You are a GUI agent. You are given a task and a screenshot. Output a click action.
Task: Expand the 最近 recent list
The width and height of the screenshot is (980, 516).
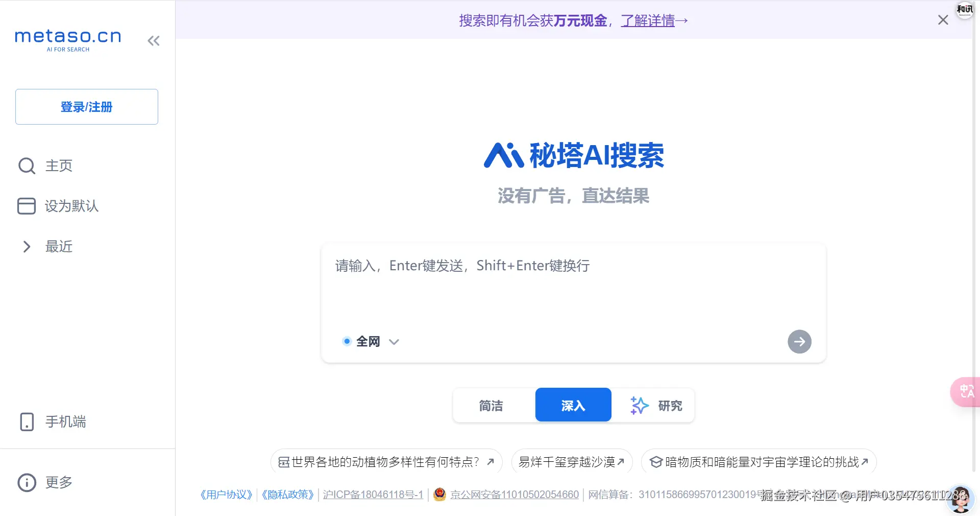click(47, 247)
